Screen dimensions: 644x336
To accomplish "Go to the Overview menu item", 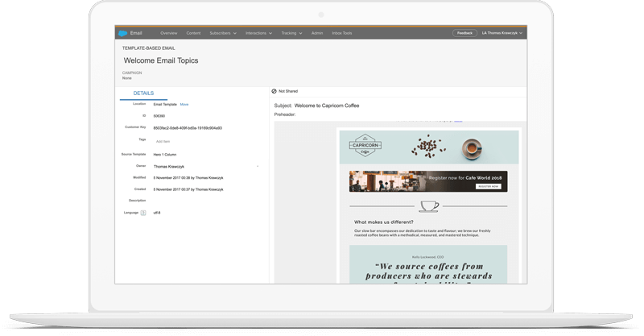I will [x=168, y=33].
